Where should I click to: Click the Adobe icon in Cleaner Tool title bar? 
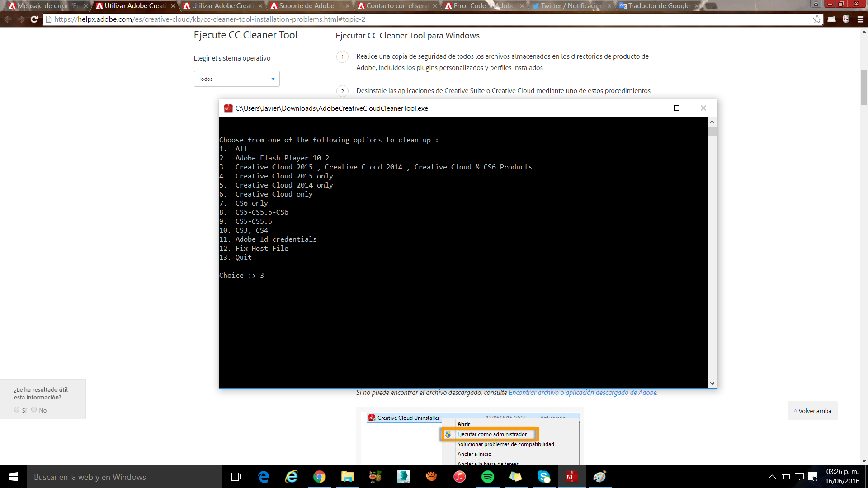[x=228, y=108]
